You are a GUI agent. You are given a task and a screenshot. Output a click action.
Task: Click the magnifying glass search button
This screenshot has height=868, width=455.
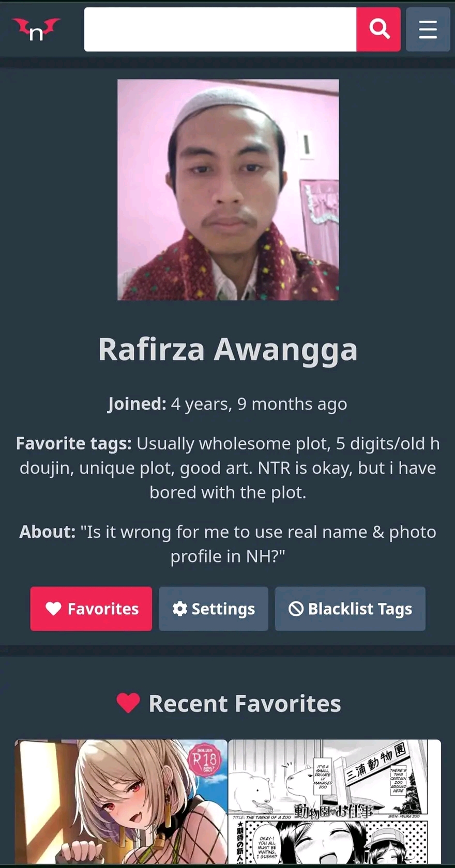[x=378, y=29]
